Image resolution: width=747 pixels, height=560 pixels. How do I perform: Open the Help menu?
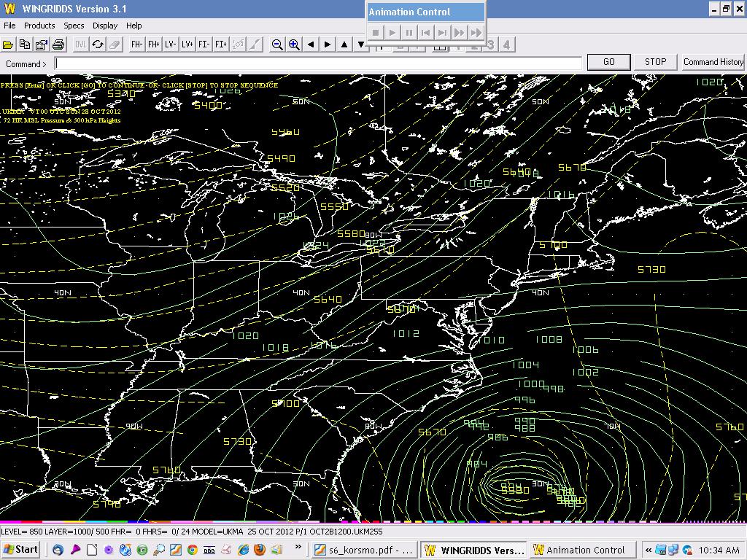tap(134, 26)
